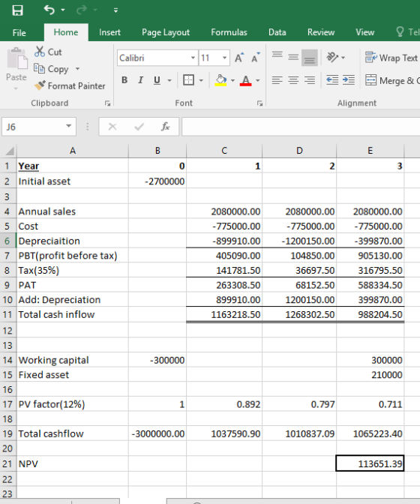Click the Borders icon

[x=188, y=80]
